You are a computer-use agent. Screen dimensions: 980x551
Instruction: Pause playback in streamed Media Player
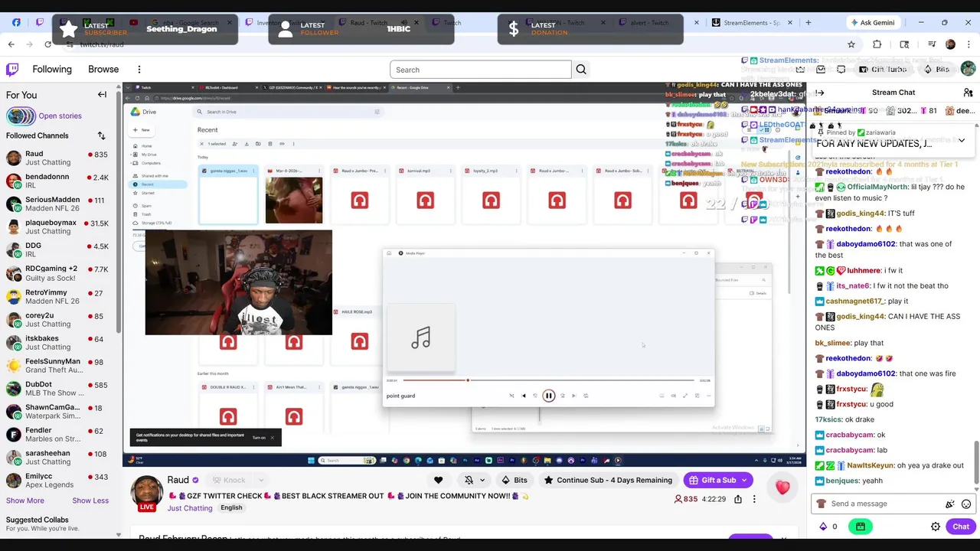pos(549,396)
